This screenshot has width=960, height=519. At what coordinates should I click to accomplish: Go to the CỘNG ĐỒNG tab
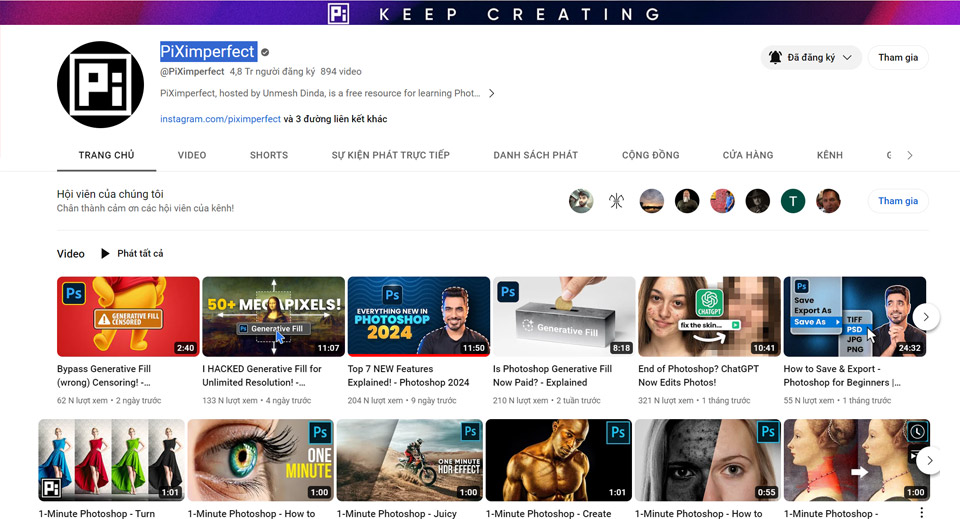tap(650, 155)
